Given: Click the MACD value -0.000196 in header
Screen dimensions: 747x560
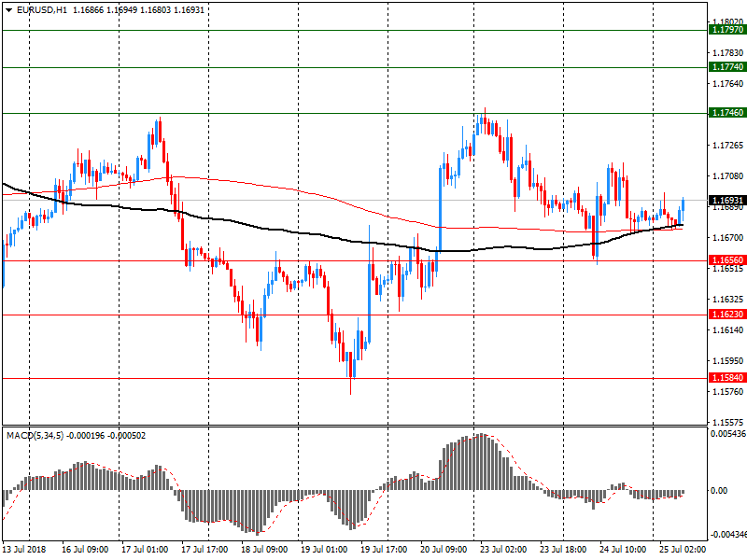Looking at the screenshot, I should point(85,436).
